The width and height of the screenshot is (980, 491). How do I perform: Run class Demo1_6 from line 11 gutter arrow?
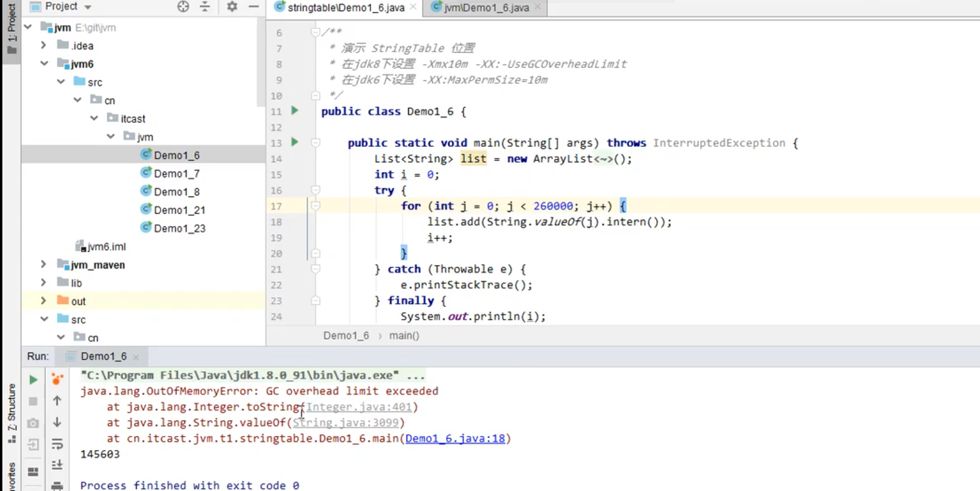pyautogui.click(x=295, y=110)
